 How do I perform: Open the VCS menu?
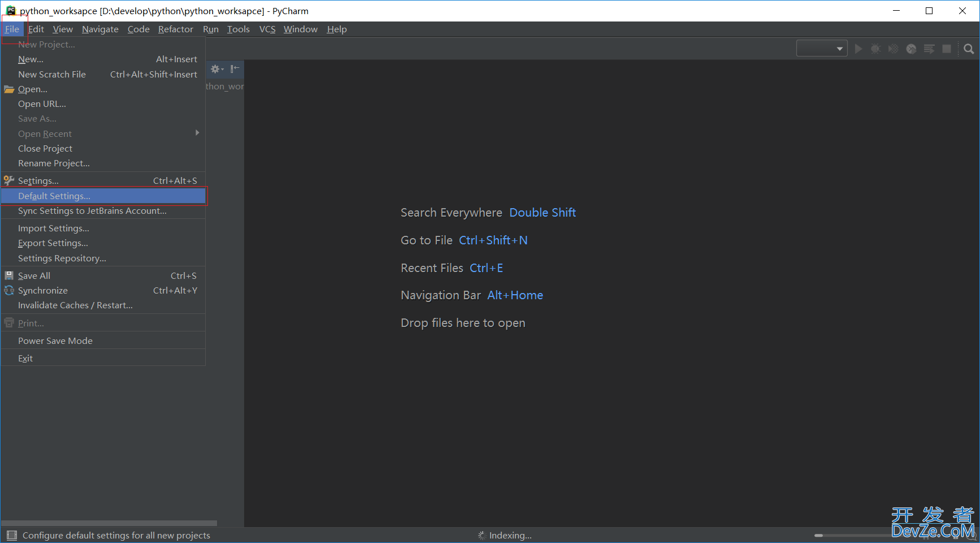point(267,29)
